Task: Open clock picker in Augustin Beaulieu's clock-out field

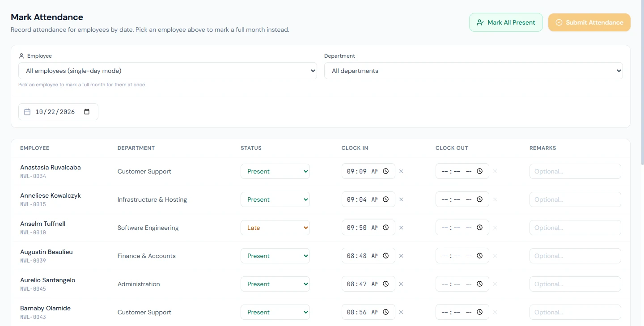Action: coord(479,256)
